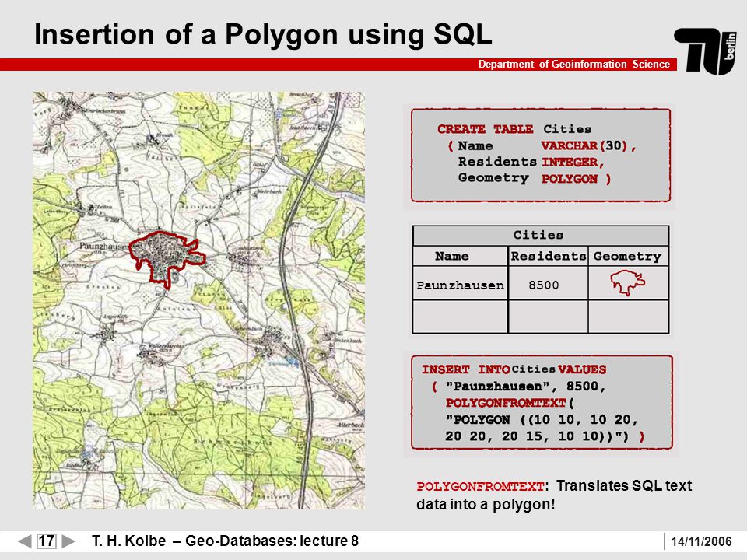Viewport: 747px width, 560px height.
Task: Click 'CREATE TABLE' keyword
Action: click(x=485, y=129)
